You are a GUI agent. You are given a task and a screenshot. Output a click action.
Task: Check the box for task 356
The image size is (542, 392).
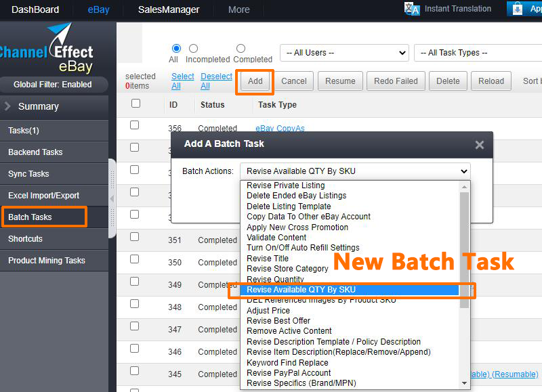134,125
